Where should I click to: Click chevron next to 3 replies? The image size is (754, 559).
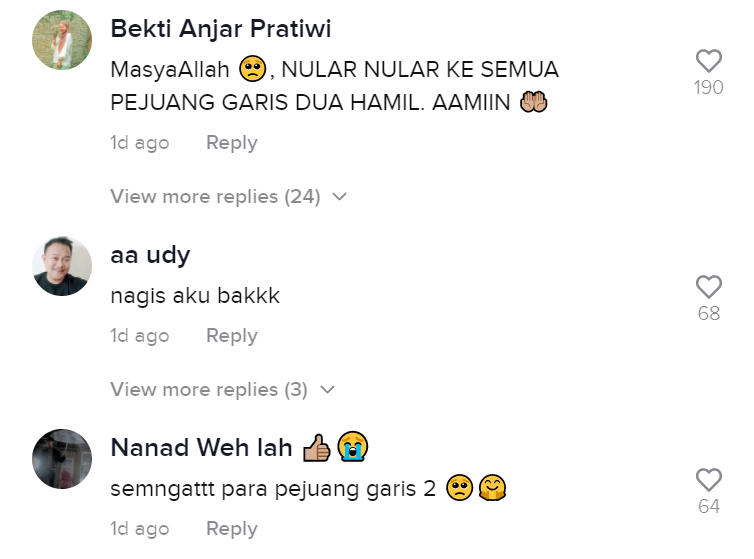tap(327, 390)
